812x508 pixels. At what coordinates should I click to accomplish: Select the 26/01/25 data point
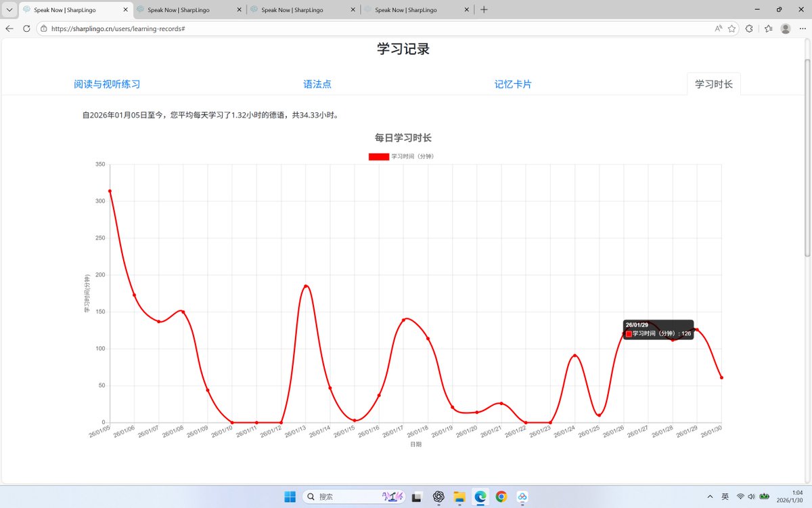(599, 415)
